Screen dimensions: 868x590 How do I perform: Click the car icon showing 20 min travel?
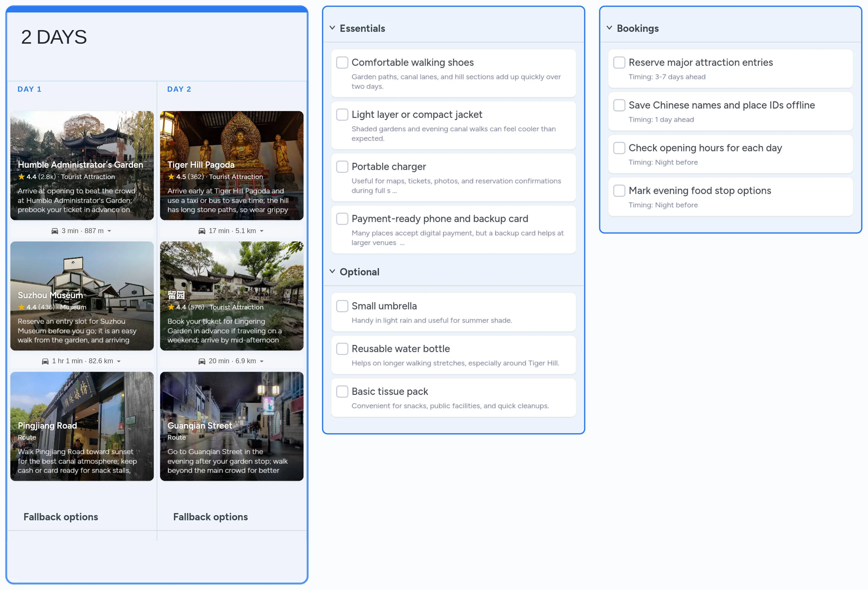pos(202,361)
